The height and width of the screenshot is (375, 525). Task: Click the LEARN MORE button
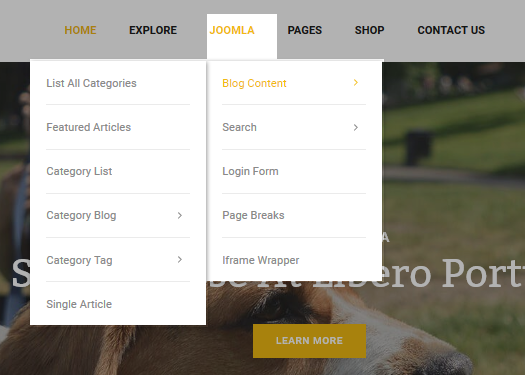point(309,341)
